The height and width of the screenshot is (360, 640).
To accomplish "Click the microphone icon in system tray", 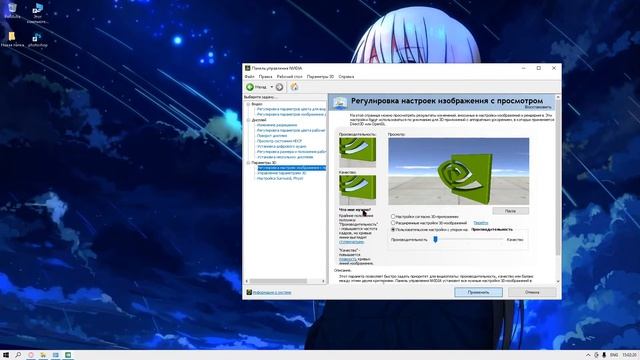I will tap(604, 355).
